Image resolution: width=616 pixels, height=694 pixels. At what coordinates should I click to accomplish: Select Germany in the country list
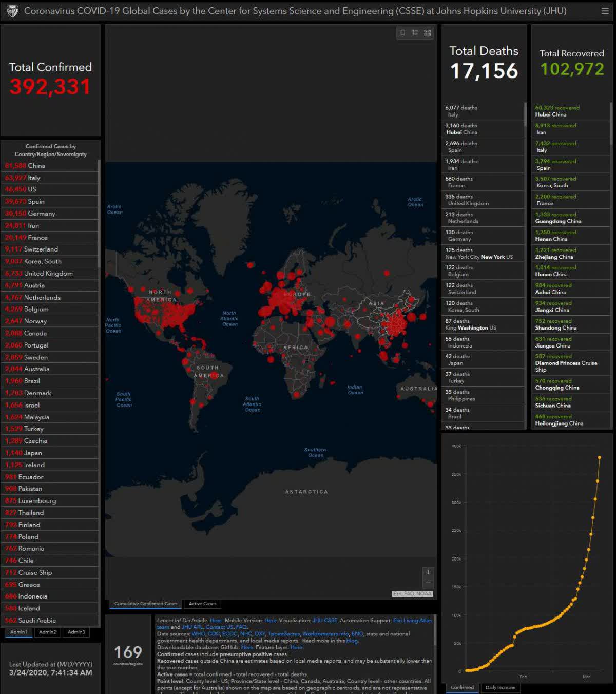pyautogui.click(x=41, y=214)
